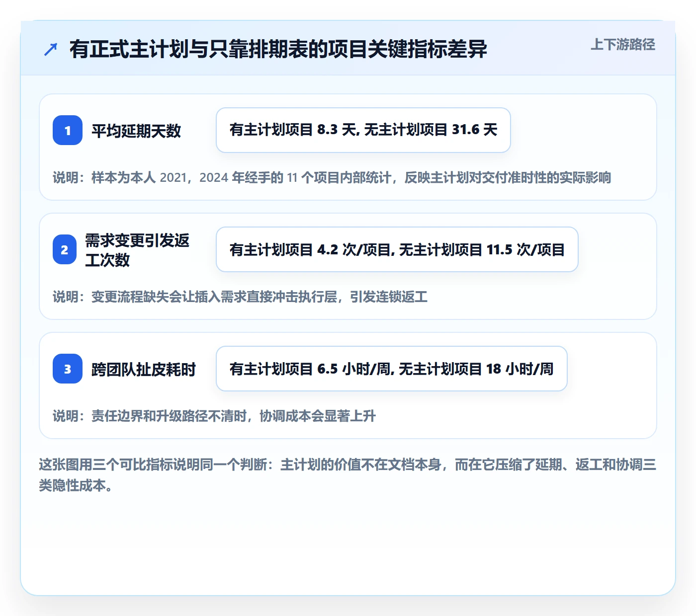Click the 跨团队扯皮耗时 heading
Viewport: 696px width, 616px height.
[x=144, y=369]
